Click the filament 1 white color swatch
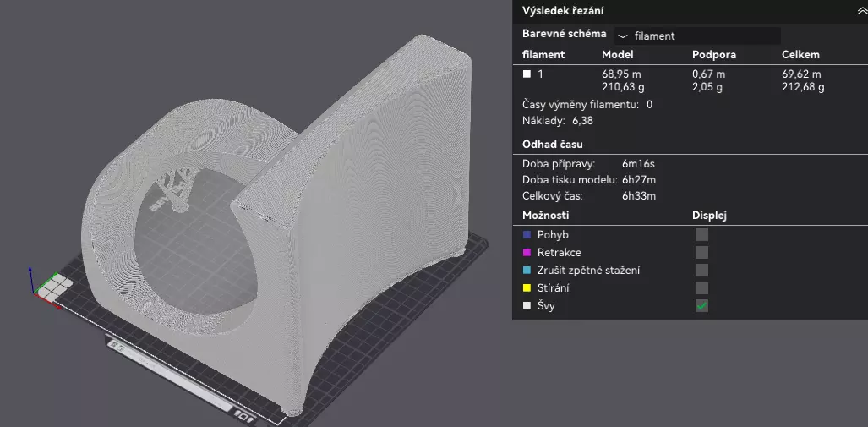Screen dimensions: 868x427 coord(527,74)
